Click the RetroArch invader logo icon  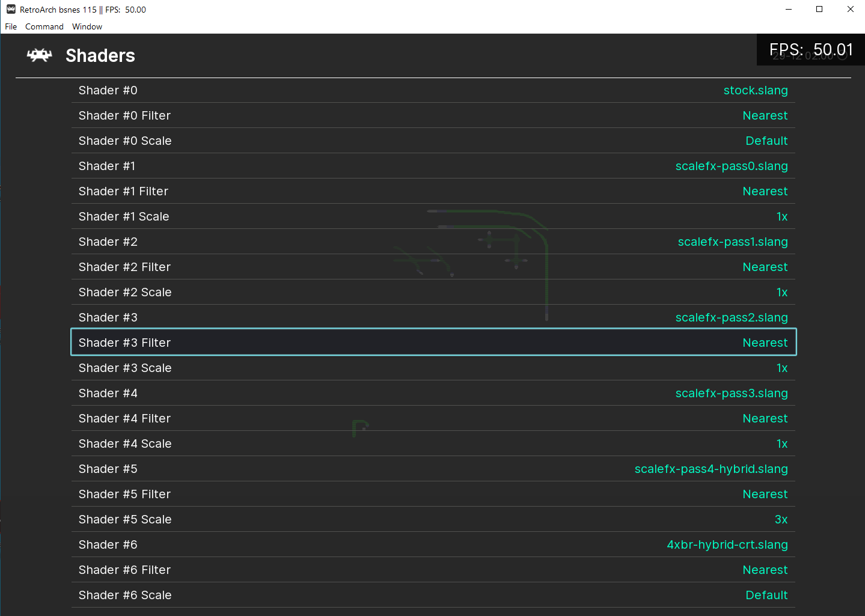tap(40, 55)
